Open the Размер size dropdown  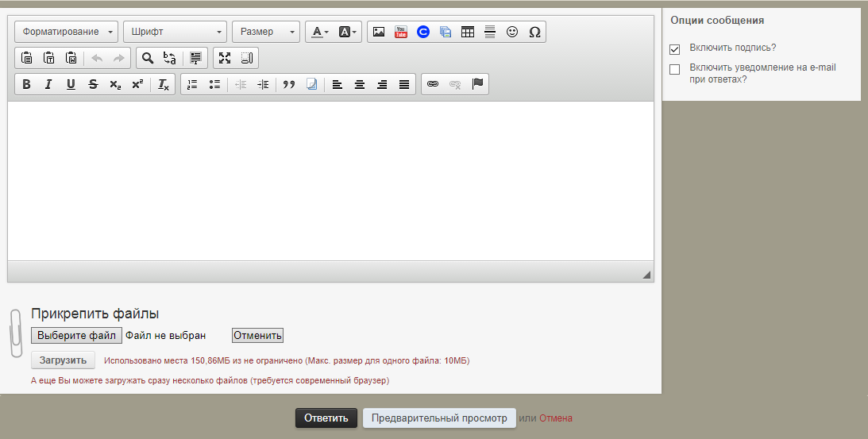tap(266, 32)
